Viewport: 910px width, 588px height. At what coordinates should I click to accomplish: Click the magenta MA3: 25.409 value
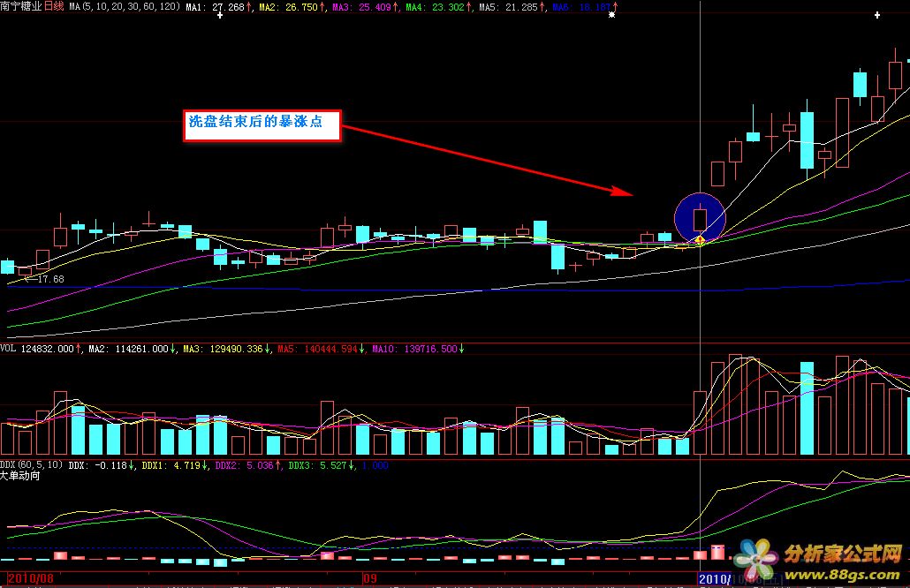tap(366, 7)
